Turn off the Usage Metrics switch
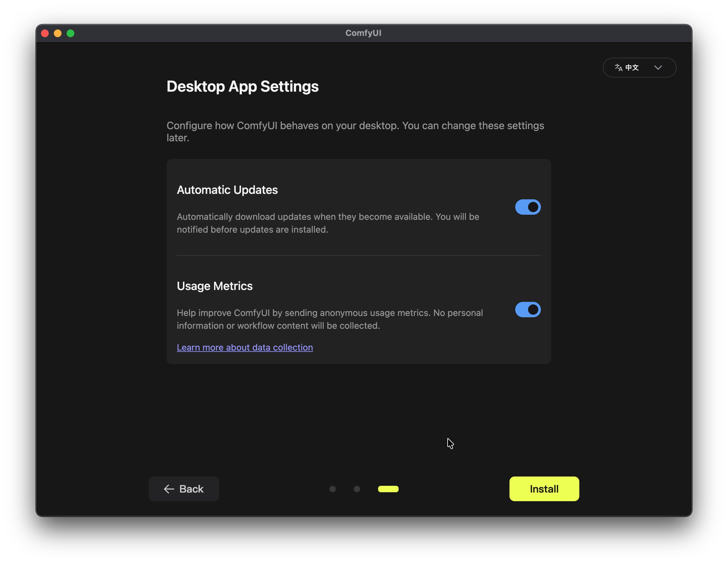728x564 pixels. tap(528, 310)
